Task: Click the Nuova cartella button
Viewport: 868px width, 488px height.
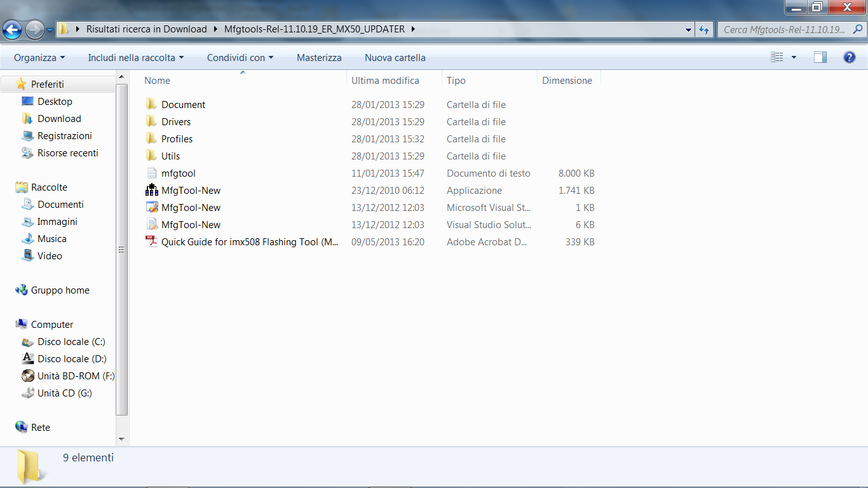Action: click(x=395, y=57)
